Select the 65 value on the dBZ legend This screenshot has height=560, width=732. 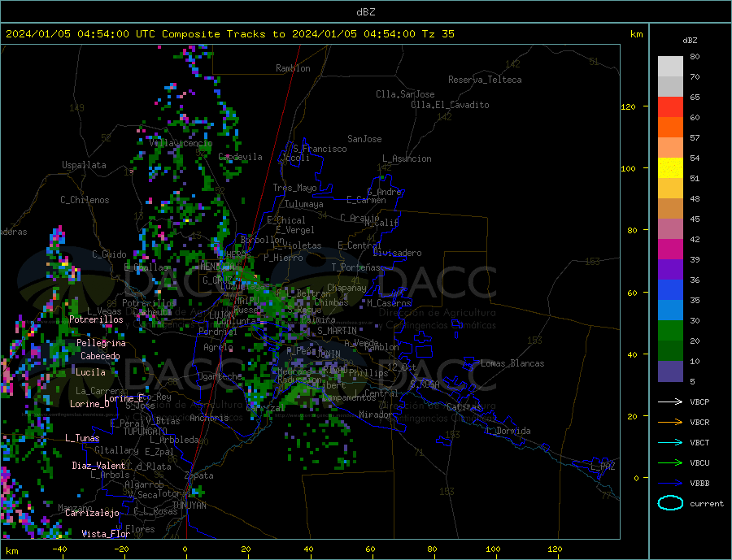pyautogui.click(x=695, y=97)
